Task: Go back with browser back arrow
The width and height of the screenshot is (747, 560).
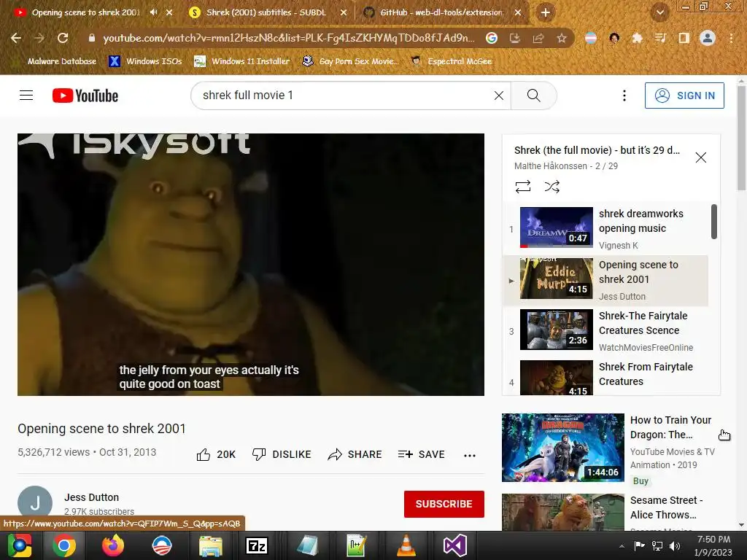Action: coord(16,38)
